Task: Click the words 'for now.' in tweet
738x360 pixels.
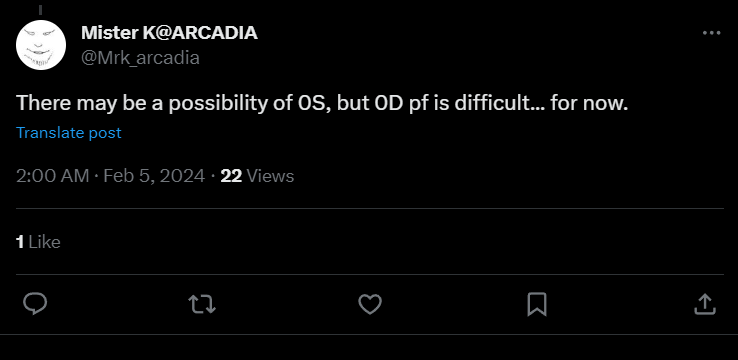Action: point(589,103)
